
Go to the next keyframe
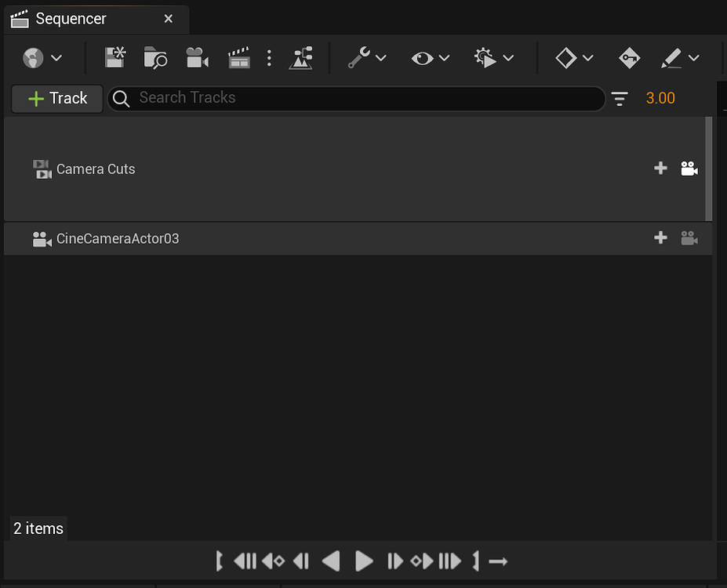click(422, 561)
